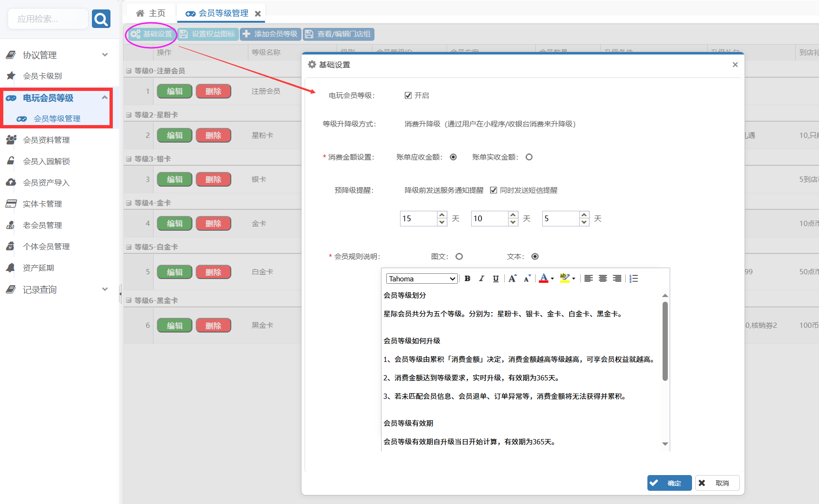Insert a numbered list in the editor
Image resolution: width=819 pixels, height=504 pixels.
coord(634,279)
